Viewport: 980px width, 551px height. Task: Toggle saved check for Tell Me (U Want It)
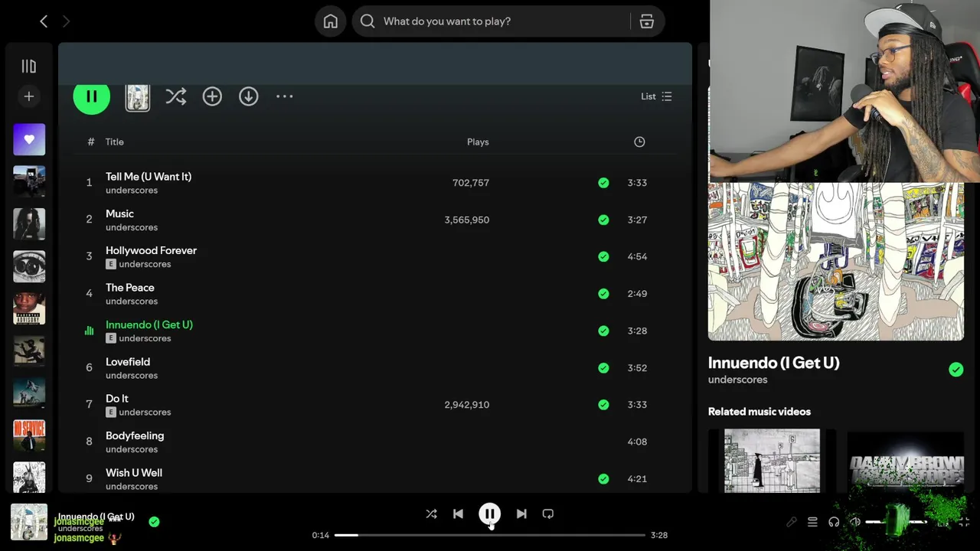pos(603,183)
